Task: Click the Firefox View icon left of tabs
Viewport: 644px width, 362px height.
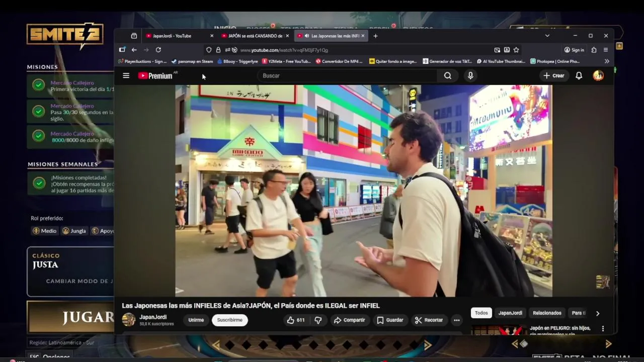Action: (134, 36)
